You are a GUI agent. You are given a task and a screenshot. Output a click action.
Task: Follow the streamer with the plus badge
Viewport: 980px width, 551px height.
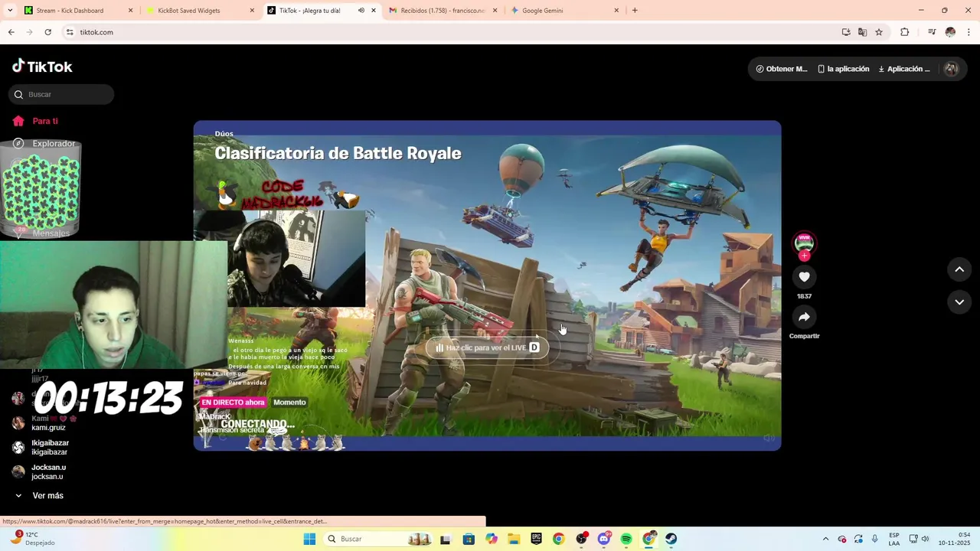(804, 256)
